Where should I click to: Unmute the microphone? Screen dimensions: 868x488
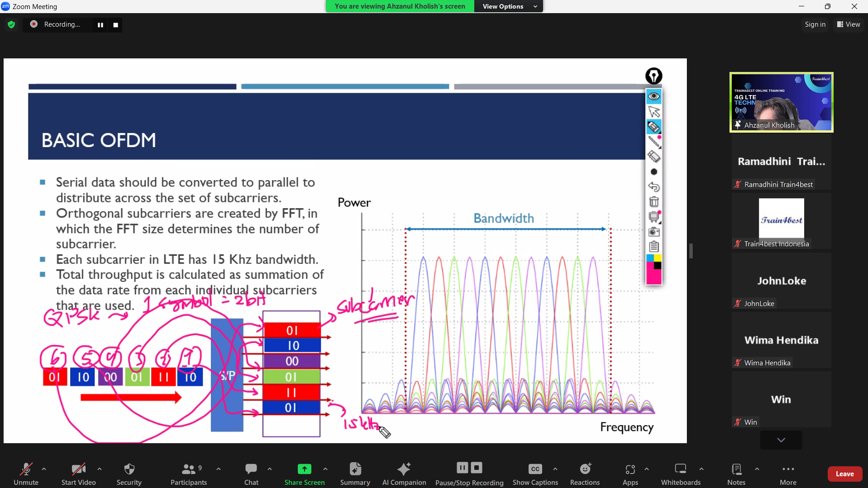(x=26, y=473)
